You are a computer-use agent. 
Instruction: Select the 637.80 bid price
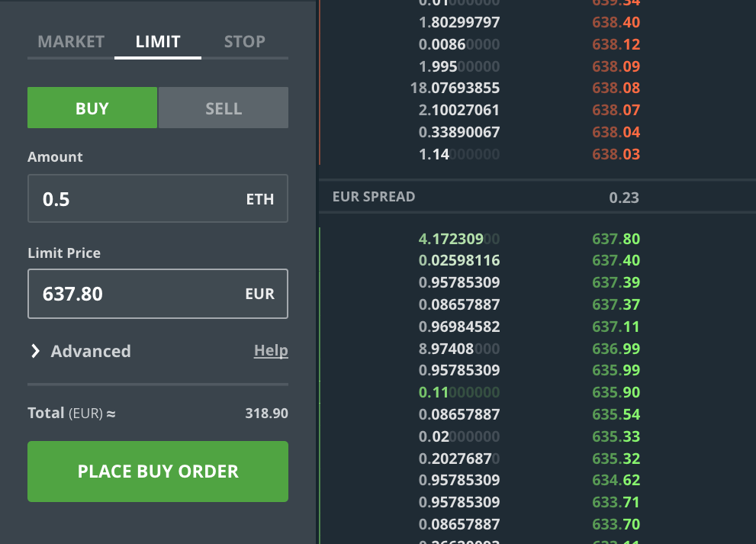(616, 239)
